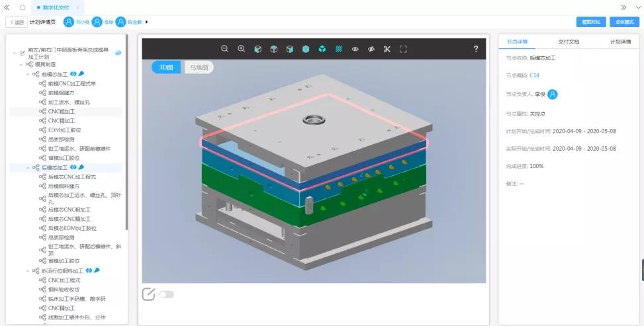Select the first cube view icon

[257, 50]
